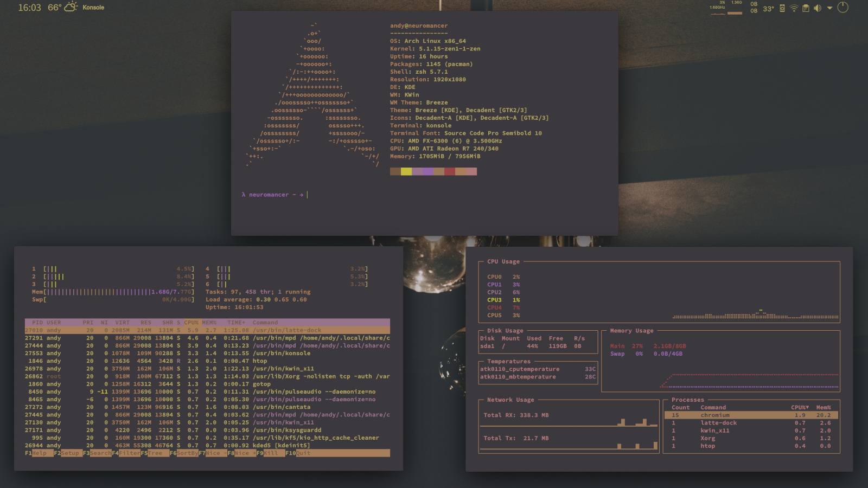Click the pink neofetch color block
The image size is (868, 488).
(x=471, y=171)
